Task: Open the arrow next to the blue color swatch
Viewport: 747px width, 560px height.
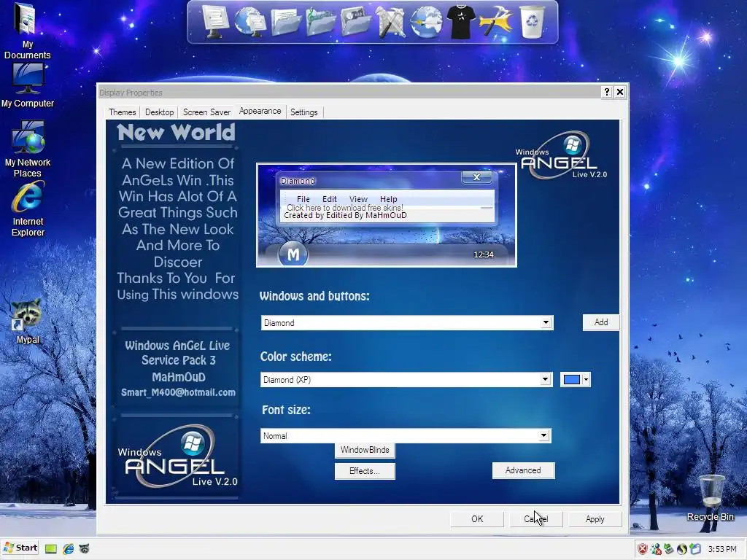Action: point(586,379)
